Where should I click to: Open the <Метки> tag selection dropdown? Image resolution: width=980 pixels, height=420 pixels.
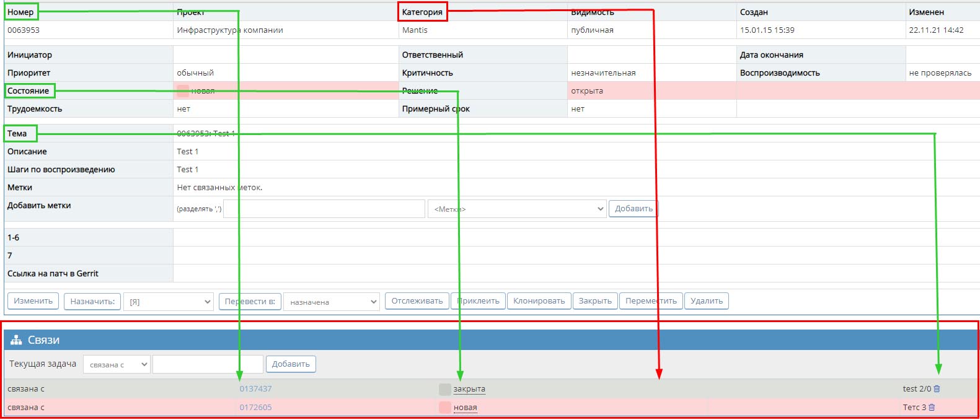[516, 209]
